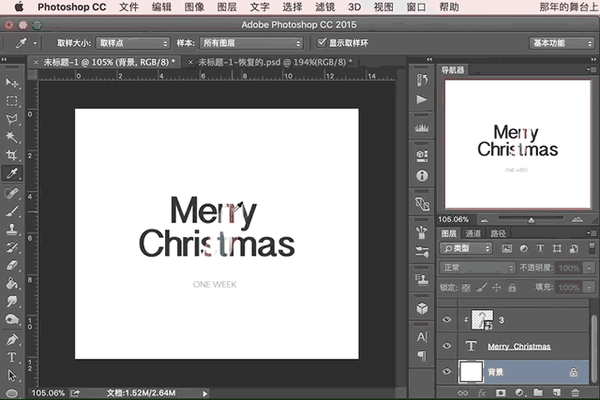Open the Apple menu
Viewport: 600px width, 400px height.
tap(19, 7)
